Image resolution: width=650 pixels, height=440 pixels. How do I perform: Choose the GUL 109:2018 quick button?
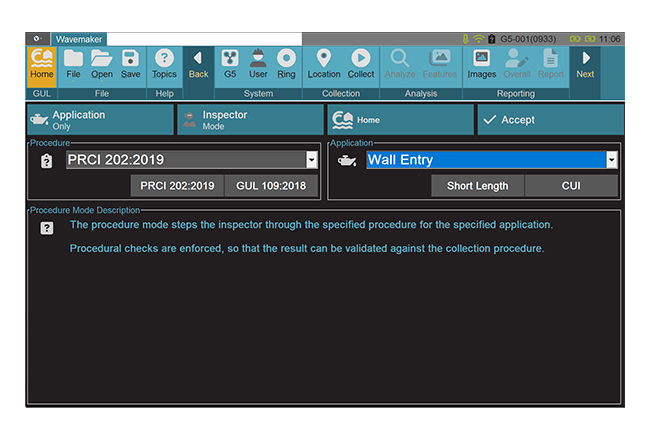point(271,186)
